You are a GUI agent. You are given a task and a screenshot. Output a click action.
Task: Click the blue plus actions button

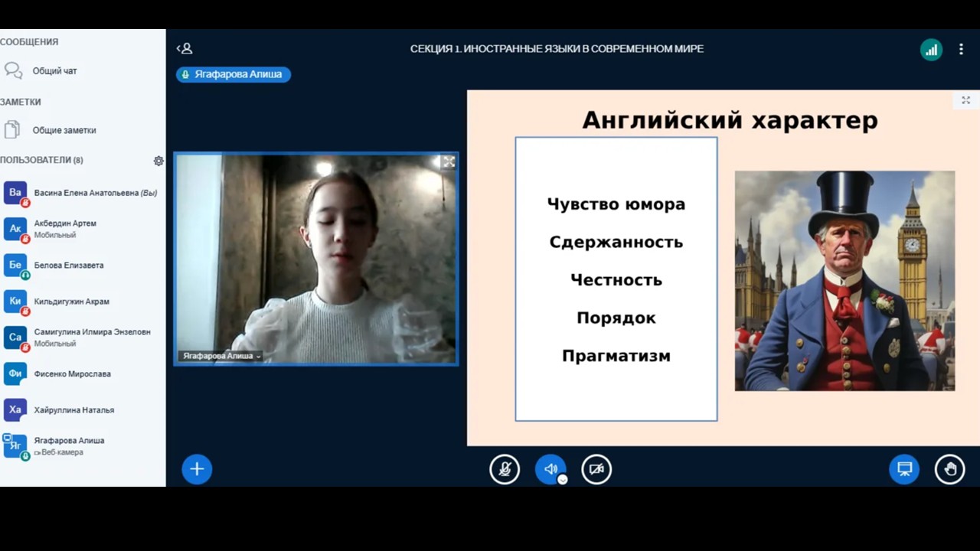[x=197, y=469]
